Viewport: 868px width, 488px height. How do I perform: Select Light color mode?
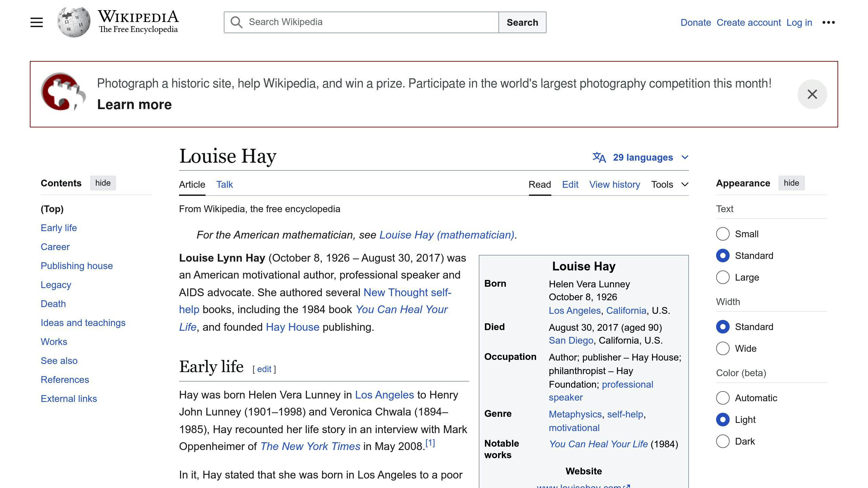(x=723, y=420)
